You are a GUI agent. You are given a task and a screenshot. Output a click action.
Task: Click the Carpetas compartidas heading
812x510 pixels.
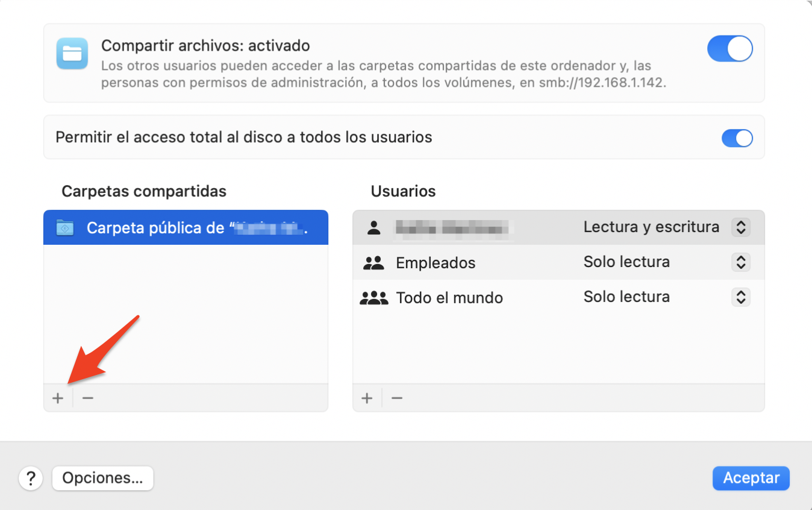tap(144, 192)
